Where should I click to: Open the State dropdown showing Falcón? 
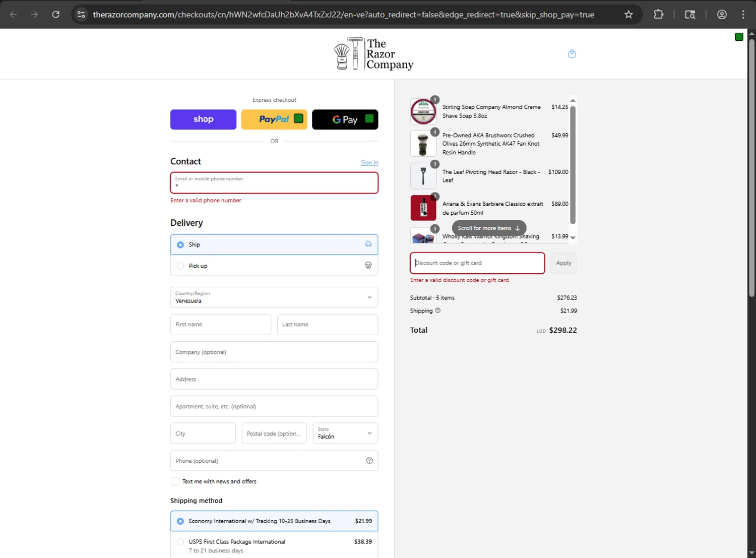point(345,433)
